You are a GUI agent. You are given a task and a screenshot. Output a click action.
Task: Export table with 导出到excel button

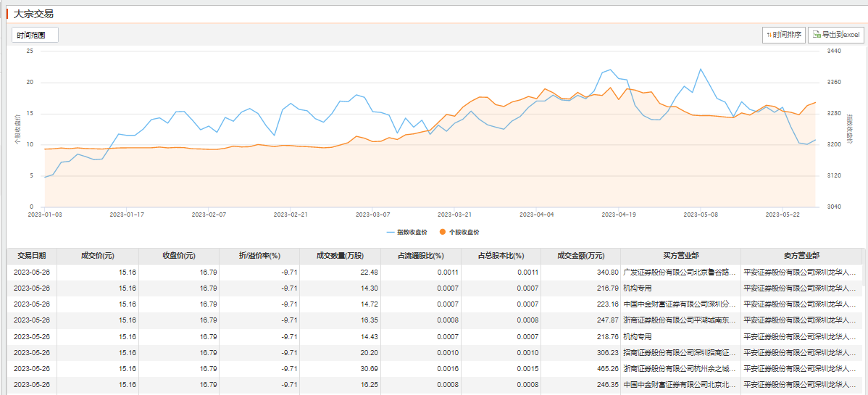(835, 34)
